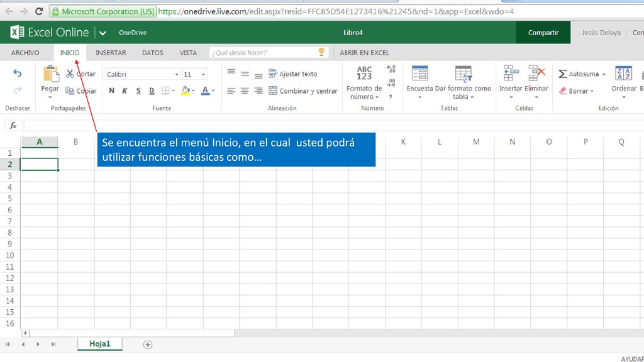Click the Cortar scissors icon
Screen dimensions: 644x362
coord(70,74)
